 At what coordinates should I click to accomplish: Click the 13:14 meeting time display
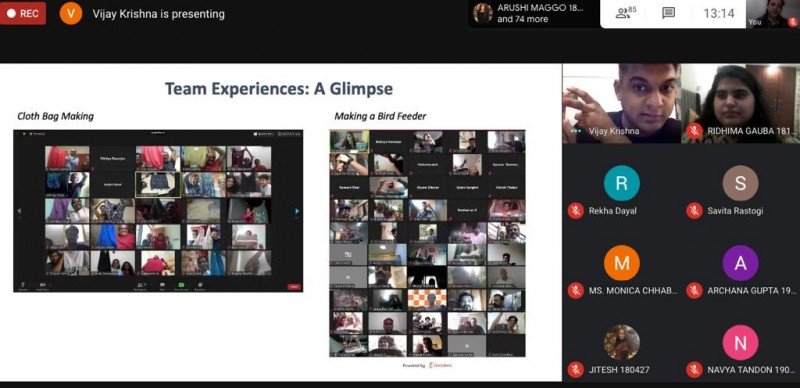(718, 13)
